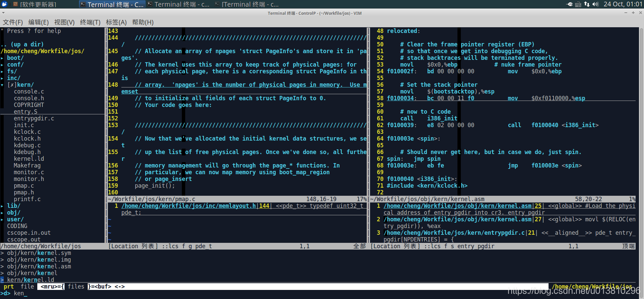
Task: Click the volume speaker tray icon
Action: click(595, 4)
